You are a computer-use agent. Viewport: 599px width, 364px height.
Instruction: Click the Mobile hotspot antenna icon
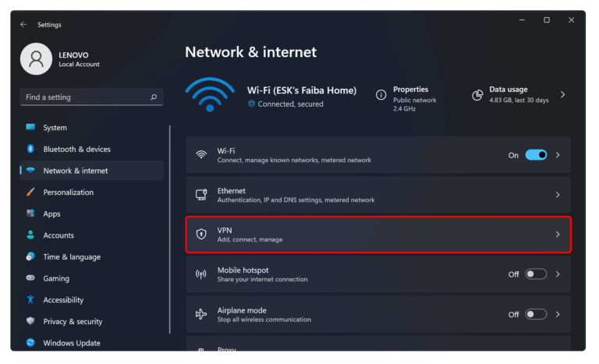click(201, 274)
